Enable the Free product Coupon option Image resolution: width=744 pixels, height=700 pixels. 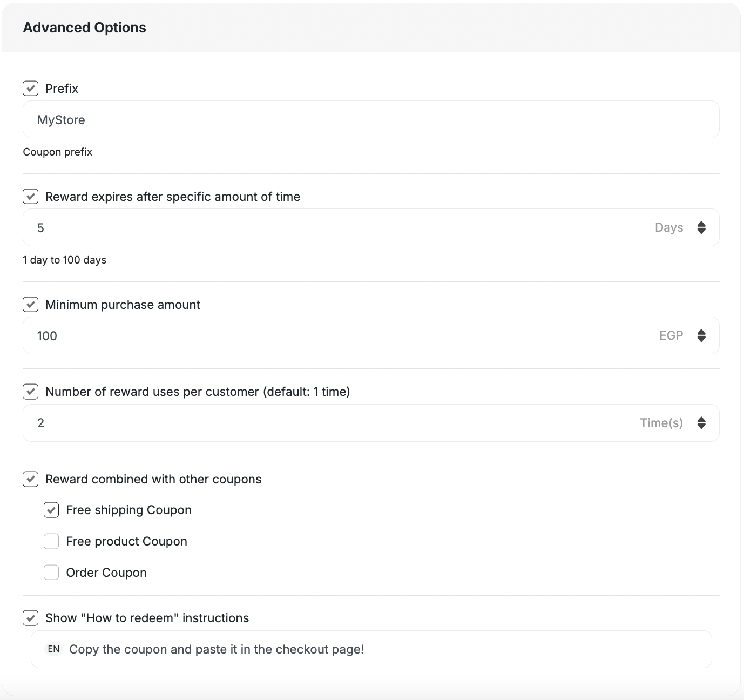51,541
